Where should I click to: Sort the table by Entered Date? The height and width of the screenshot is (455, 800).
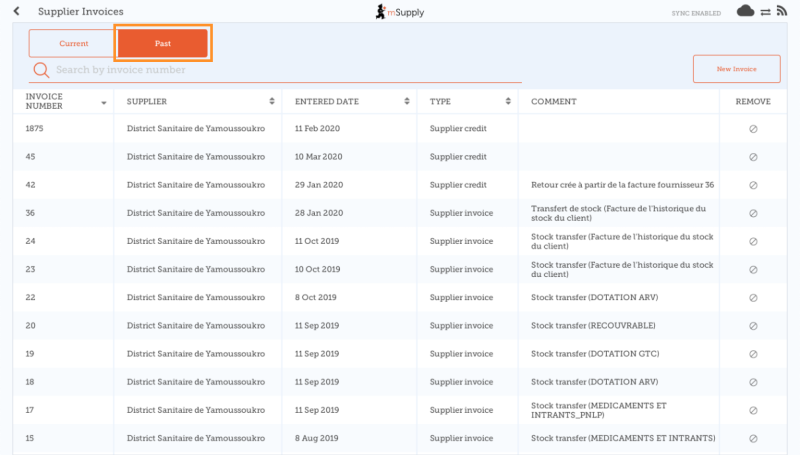(x=406, y=102)
